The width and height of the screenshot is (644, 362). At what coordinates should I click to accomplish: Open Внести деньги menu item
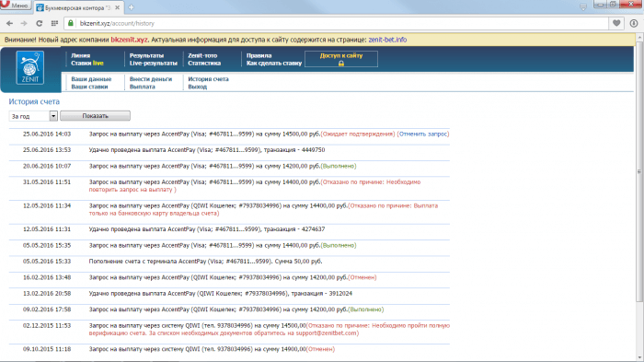151,79
